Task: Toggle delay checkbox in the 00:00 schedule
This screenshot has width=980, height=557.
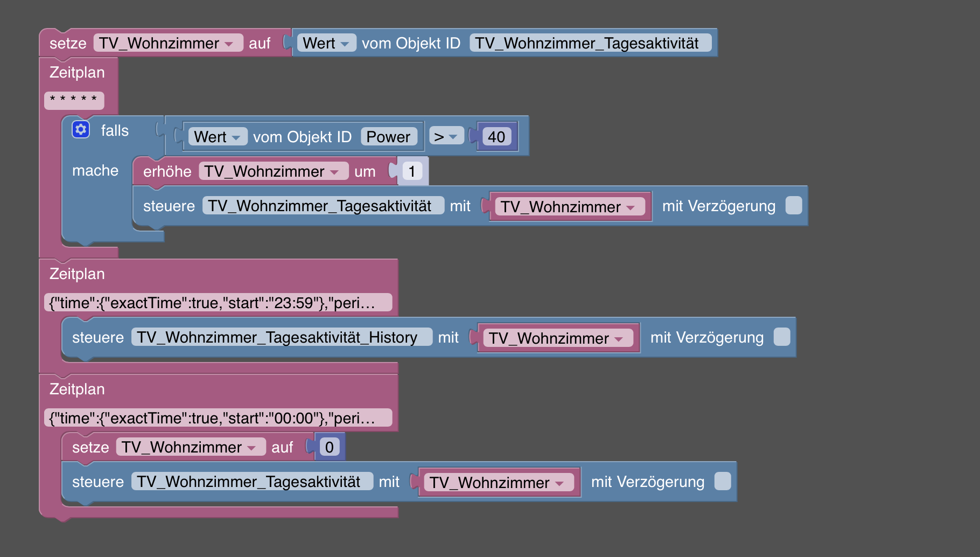Action: coord(723,481)
